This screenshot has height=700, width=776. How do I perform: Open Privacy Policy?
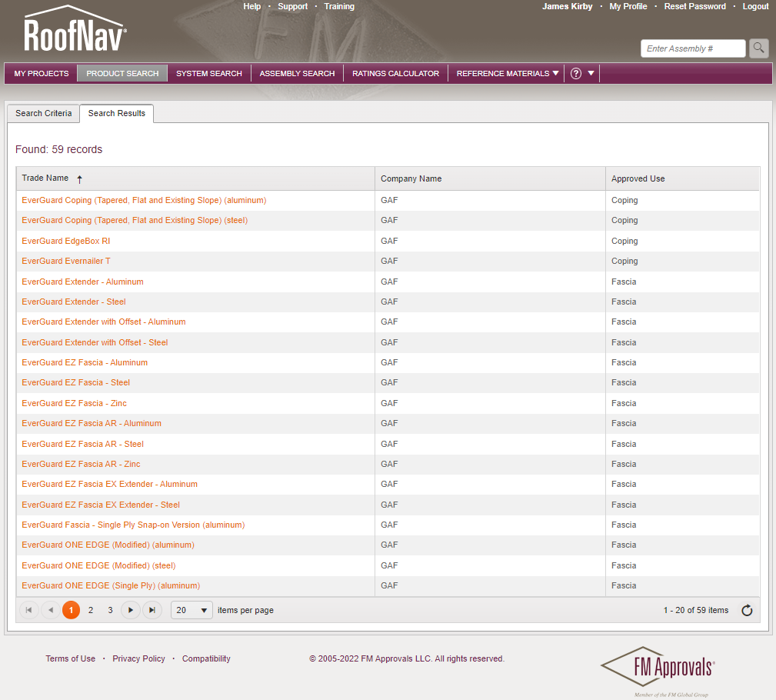(138, 658)
